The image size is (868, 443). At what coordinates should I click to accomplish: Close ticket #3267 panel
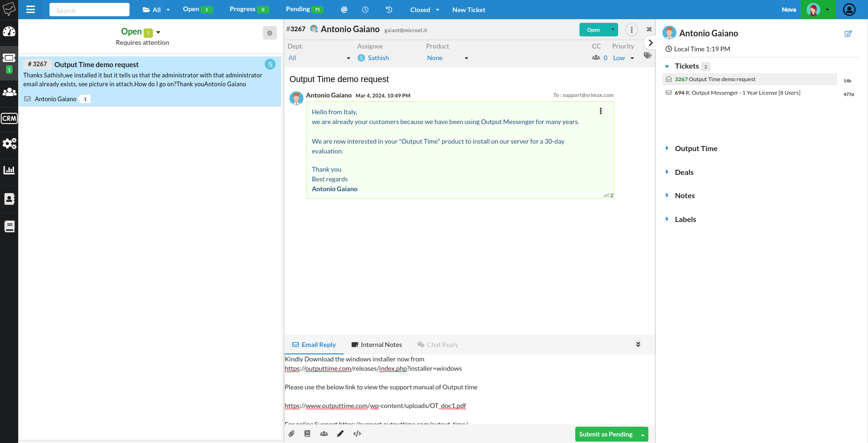click(649, 29)
